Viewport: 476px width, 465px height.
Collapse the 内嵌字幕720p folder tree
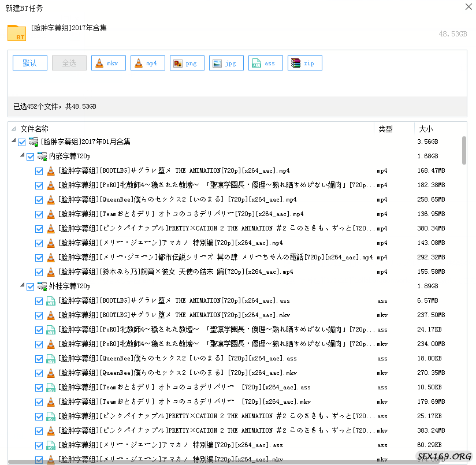[x=22, y=157]
